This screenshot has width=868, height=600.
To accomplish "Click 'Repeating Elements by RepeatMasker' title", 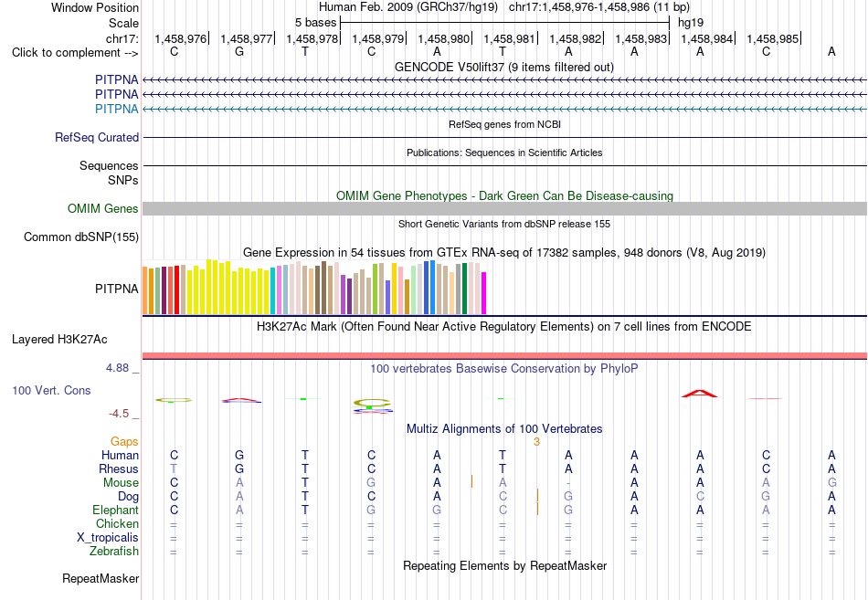I will point(504,566).
